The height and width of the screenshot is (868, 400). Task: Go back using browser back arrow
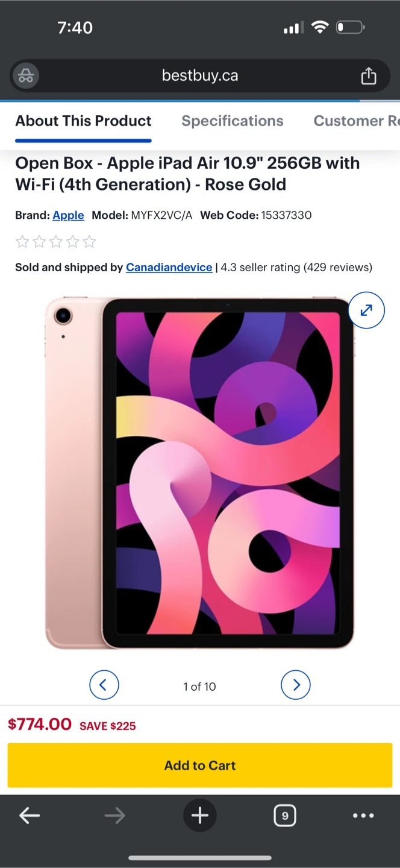[x=30, y=816]
